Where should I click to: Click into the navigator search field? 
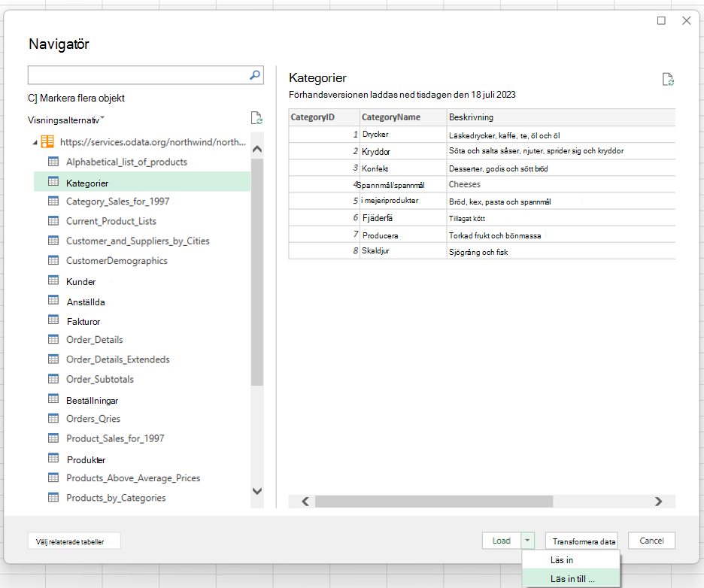(138, 75)
